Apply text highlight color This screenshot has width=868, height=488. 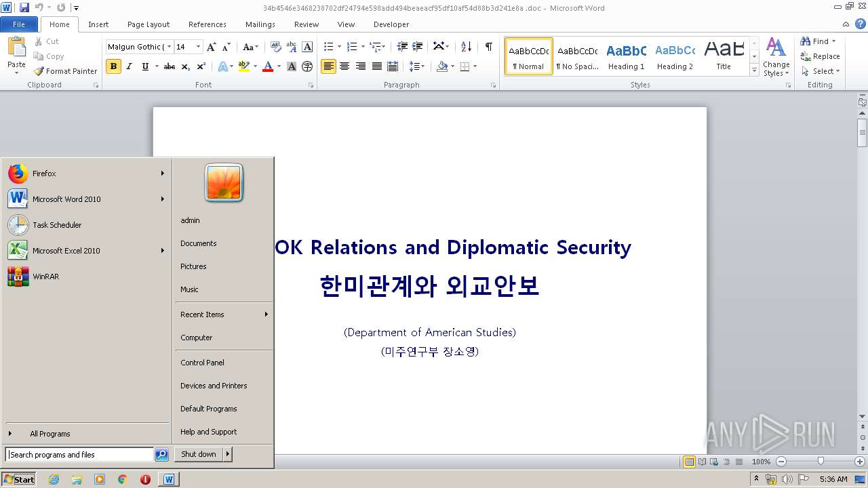[x=244, y=66]
